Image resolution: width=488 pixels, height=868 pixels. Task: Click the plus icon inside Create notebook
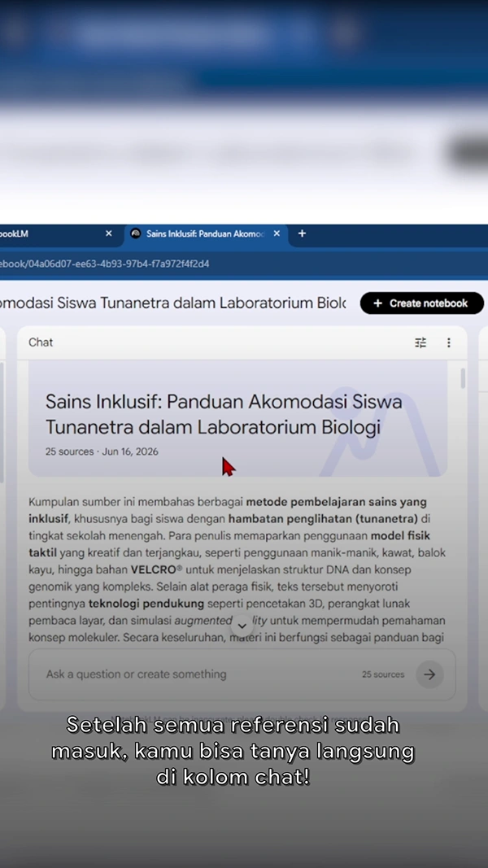[378, 303]
